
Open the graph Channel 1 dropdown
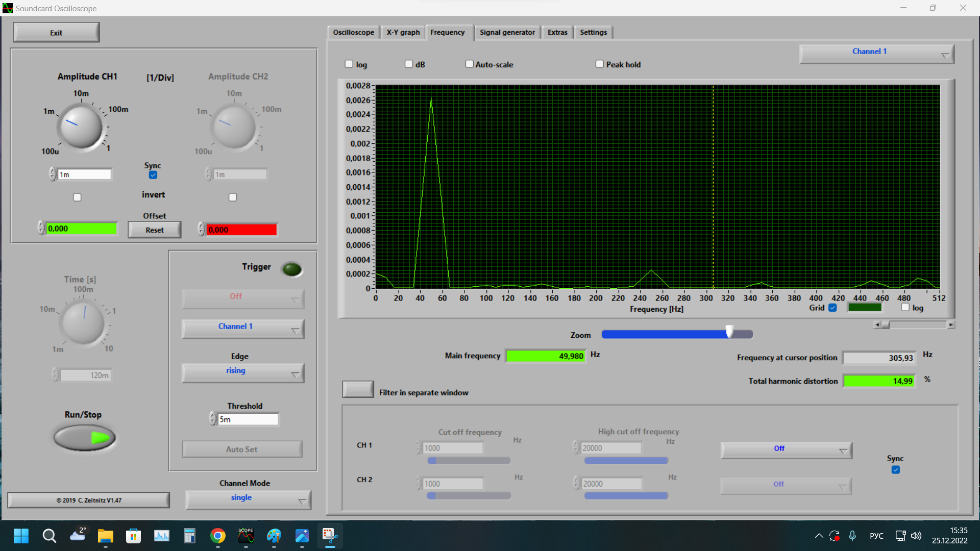[876, 54]
